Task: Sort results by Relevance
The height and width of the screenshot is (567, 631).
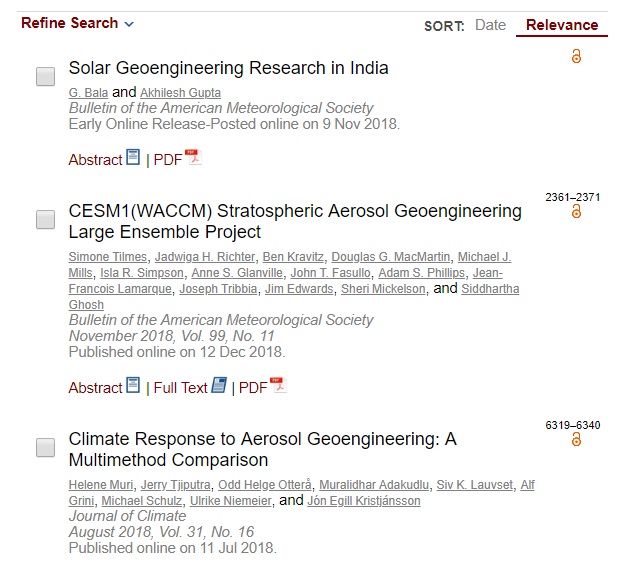Action: [562, 25]
